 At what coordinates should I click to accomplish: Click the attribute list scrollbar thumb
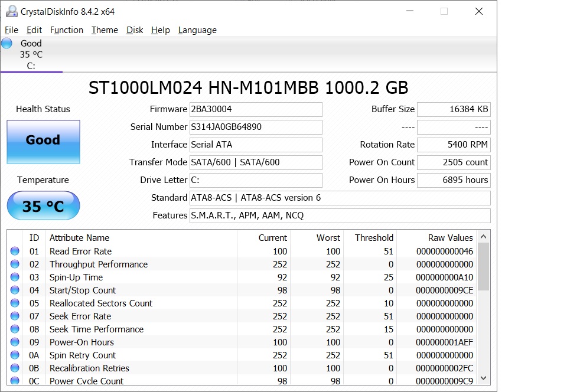point(484,267)
